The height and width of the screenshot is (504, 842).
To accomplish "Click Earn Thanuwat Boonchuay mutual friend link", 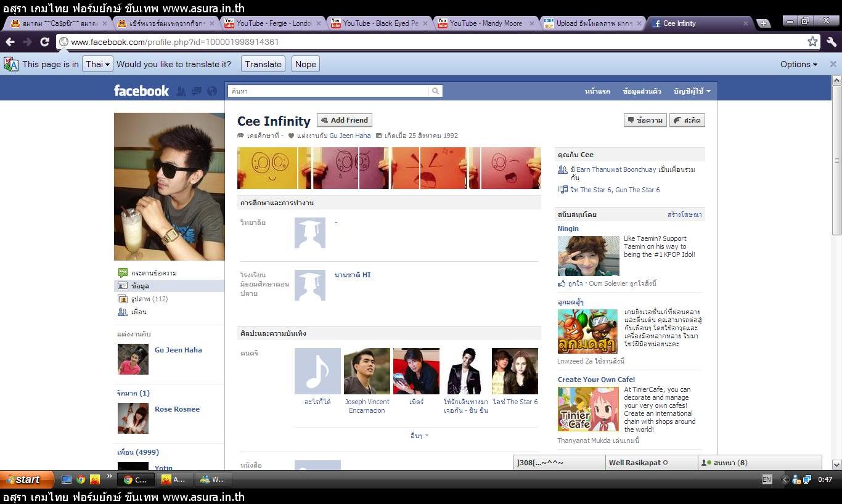I will click(x=616, y=169).
